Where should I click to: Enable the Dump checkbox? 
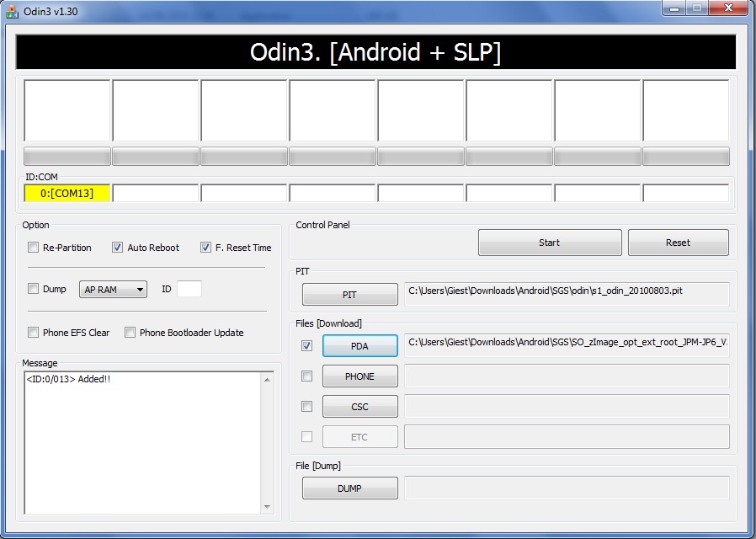pyautogui.click(x=34, y=289)
